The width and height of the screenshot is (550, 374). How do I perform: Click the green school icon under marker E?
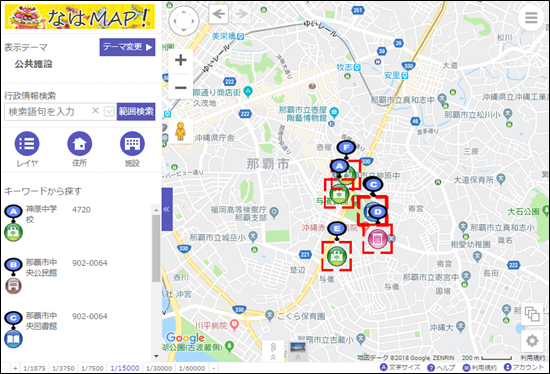point(337,256)
